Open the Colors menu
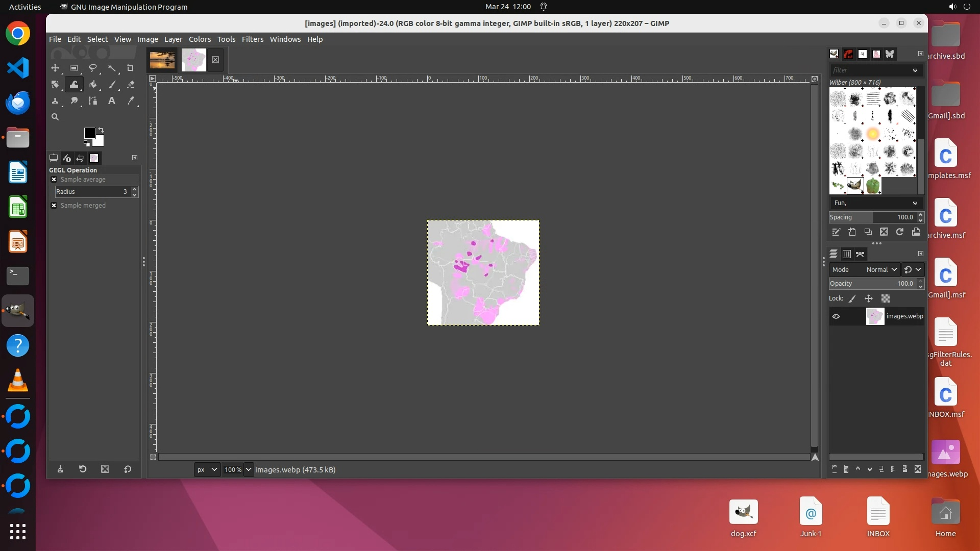This screenshot has height=551, width=980. tap(200, 39)
